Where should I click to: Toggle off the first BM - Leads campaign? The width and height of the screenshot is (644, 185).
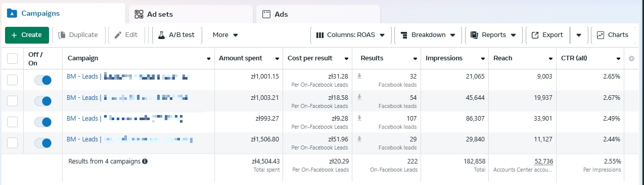pyautogui.click(x=43, y=80)
